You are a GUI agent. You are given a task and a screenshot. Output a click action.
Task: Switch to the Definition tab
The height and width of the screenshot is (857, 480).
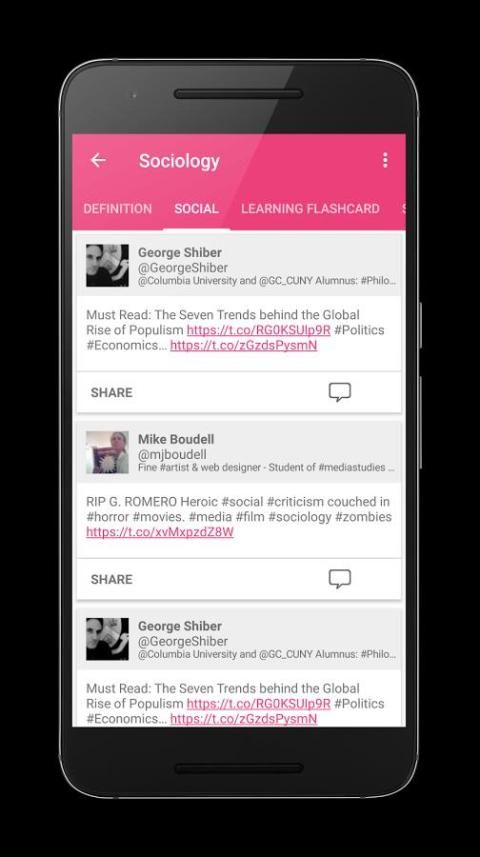(118, 209)
